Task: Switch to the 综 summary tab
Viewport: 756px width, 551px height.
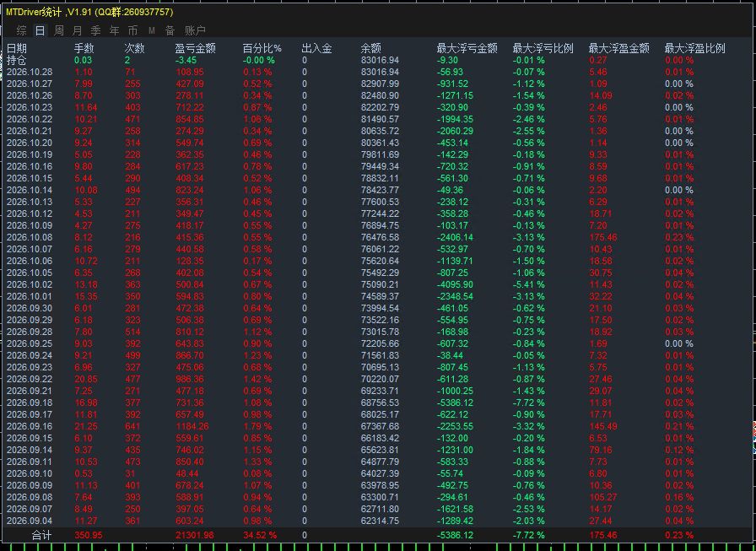Action: tap(21, 31)
